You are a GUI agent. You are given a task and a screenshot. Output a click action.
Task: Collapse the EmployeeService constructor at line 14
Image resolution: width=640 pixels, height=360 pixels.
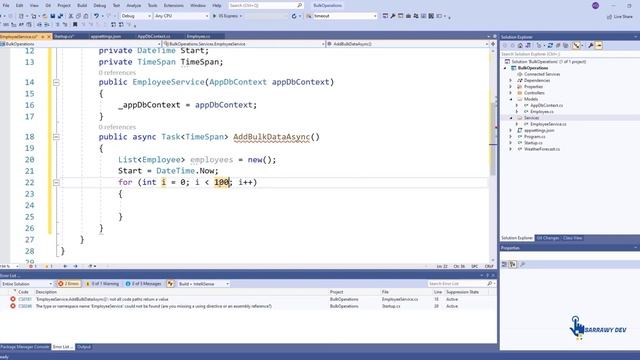pyautogui.click(x=56, y=82)
